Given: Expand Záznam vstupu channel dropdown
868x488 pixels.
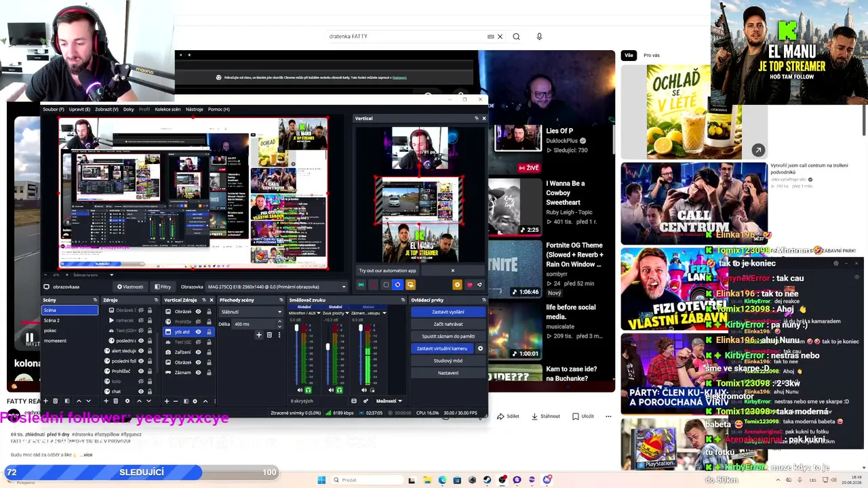Looking at the screenshot, I should (384, 313).
